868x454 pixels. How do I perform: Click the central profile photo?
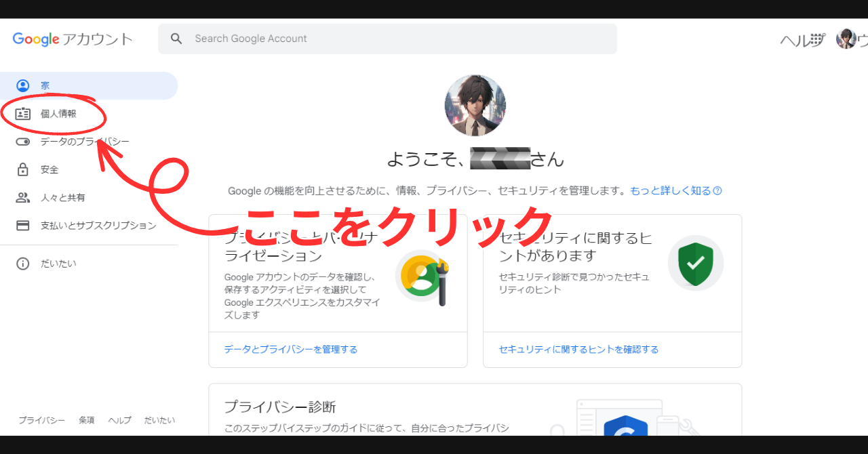(475, 105)
